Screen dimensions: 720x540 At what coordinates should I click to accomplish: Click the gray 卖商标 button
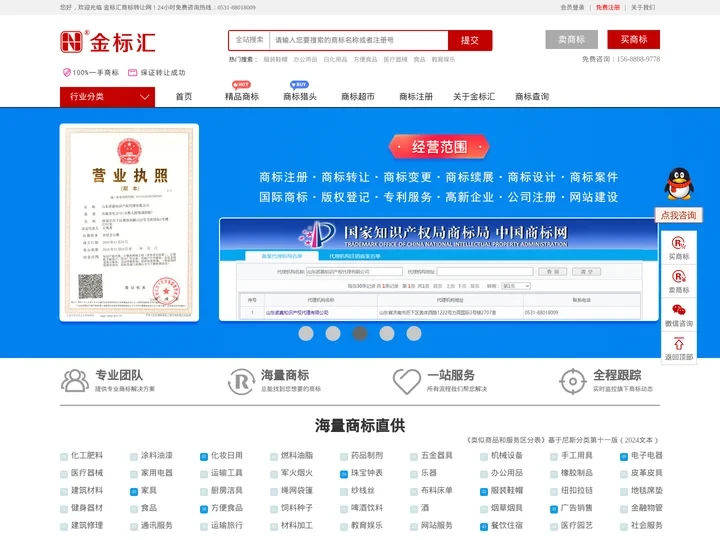click(x=571, y=39)
